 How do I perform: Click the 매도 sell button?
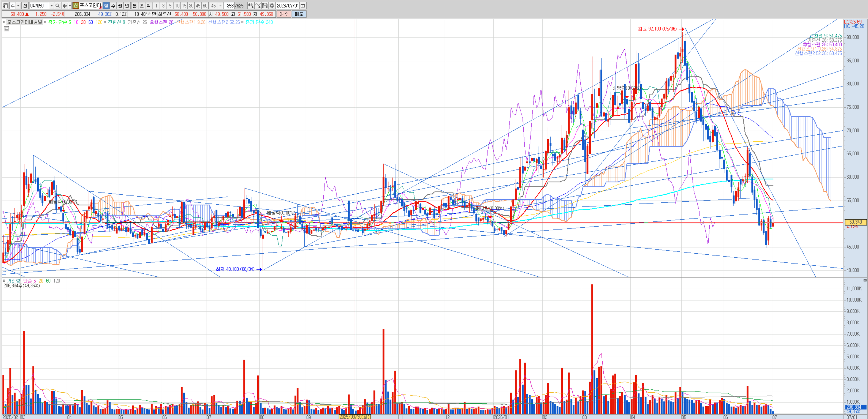(x=299, y=14)
